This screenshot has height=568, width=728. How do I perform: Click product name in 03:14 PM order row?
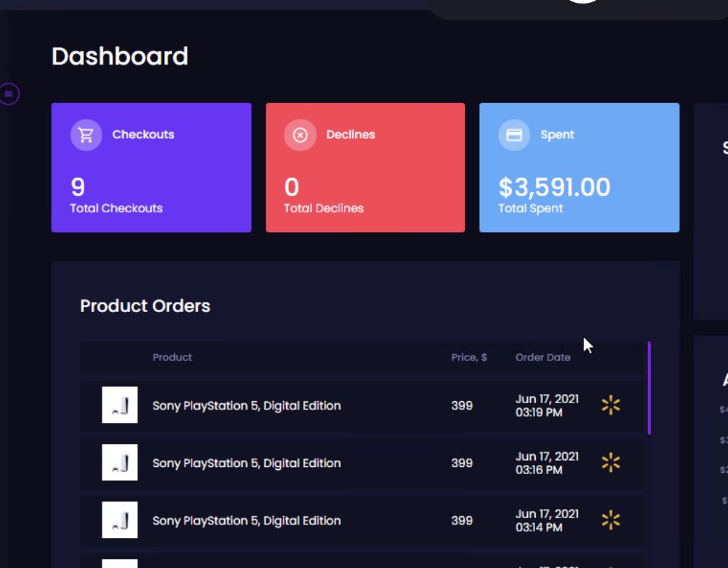247,520
